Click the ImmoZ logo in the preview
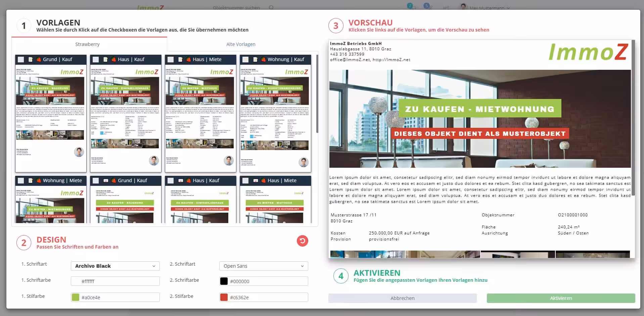644x316 pixels. [588, 52]
